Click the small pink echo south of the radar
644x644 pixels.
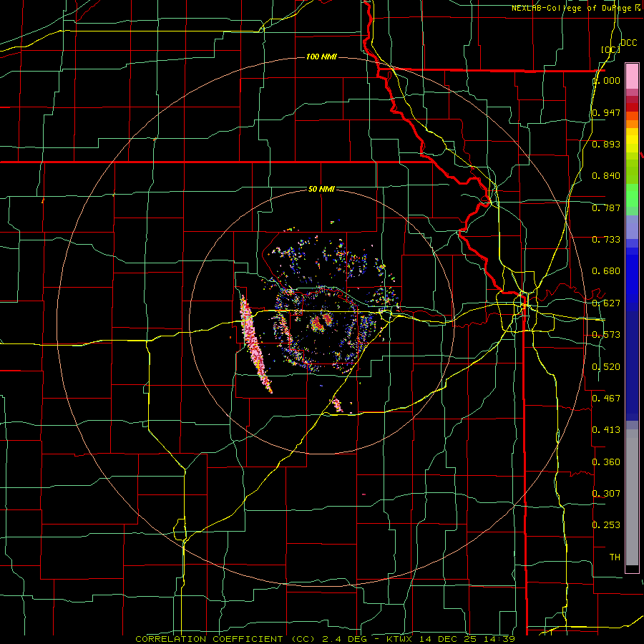click(x=337, y=404)
